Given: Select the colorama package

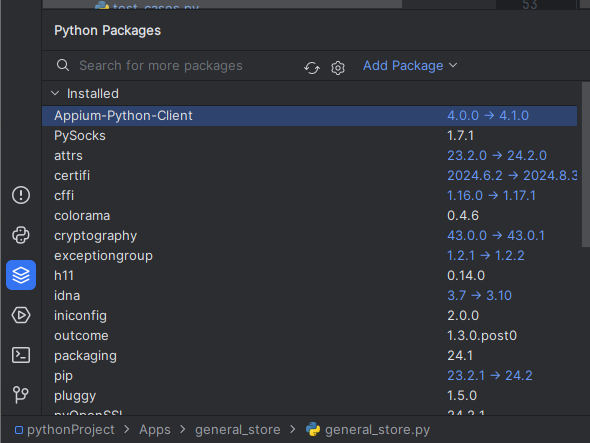Looking at the screenshot, I should (82, 216).
